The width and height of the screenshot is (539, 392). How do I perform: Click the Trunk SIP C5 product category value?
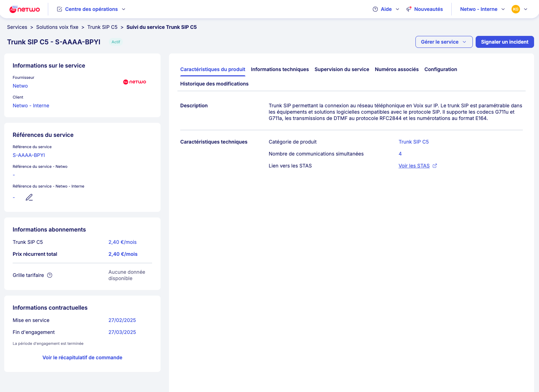pos(414,142)
